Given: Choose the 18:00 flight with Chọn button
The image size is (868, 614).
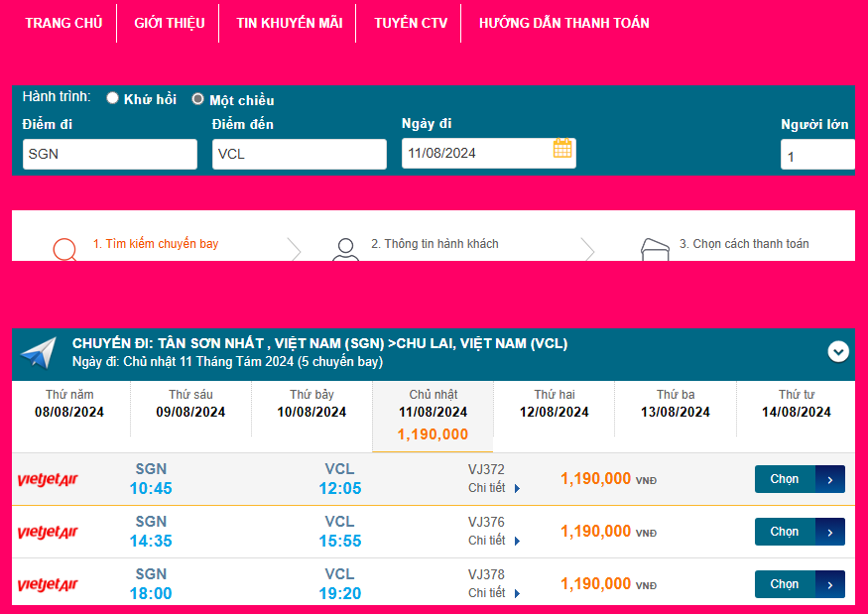Looking at the screenshot, I should pos(799,584).
